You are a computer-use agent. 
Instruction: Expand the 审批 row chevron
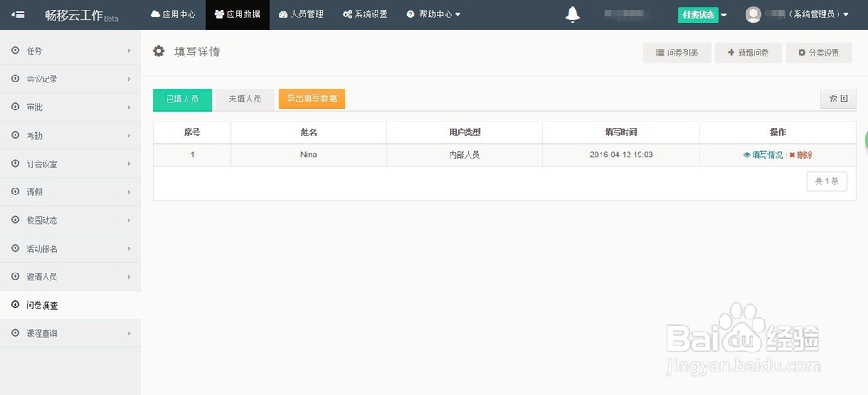pos(129,107)
